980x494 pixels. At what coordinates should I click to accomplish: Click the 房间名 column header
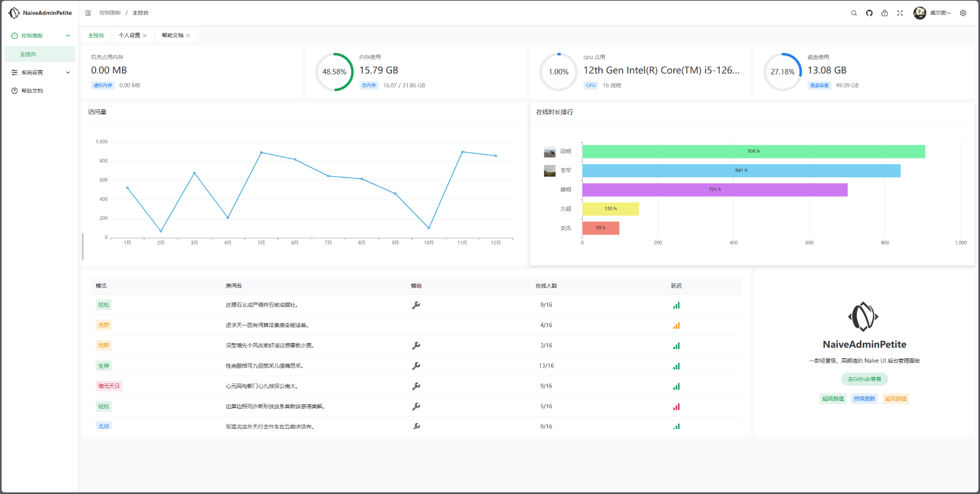(234, 286)
